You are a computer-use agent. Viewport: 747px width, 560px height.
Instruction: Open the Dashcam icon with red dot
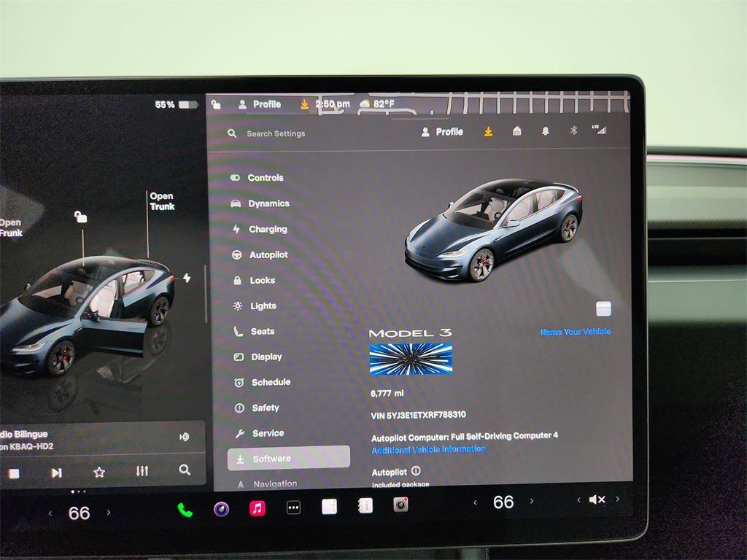[x=400, y=505]
